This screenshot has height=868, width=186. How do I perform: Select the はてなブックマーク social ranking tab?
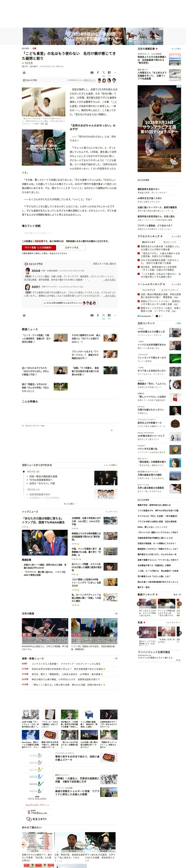coord(170,290)
